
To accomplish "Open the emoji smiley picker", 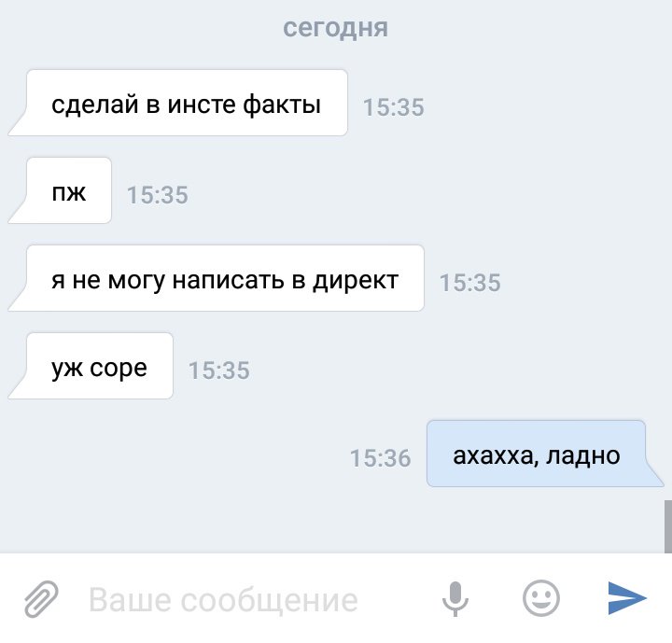I will [540, 598].
